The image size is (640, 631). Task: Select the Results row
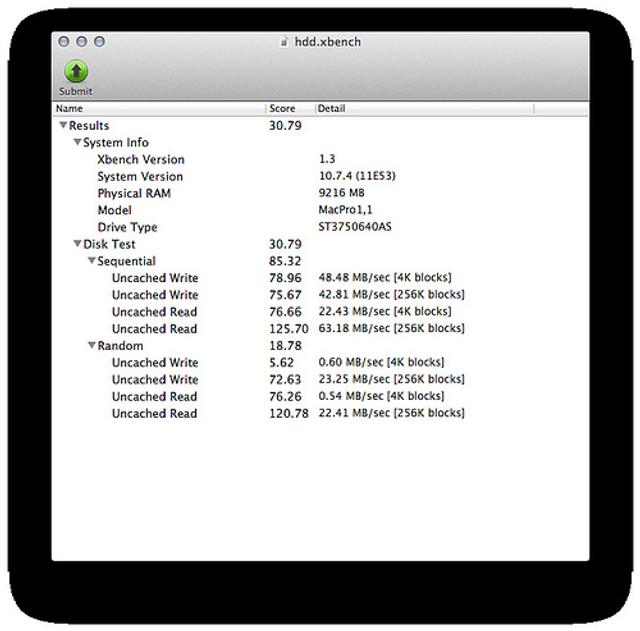coord(320,125)
